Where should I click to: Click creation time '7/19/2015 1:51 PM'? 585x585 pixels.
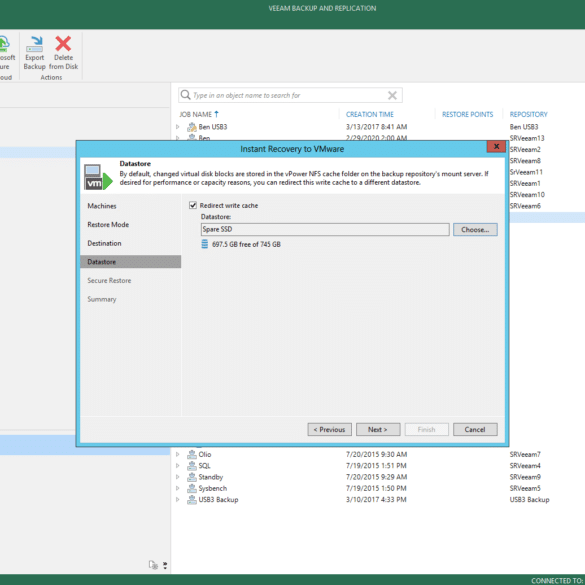[x=376, y=466]
